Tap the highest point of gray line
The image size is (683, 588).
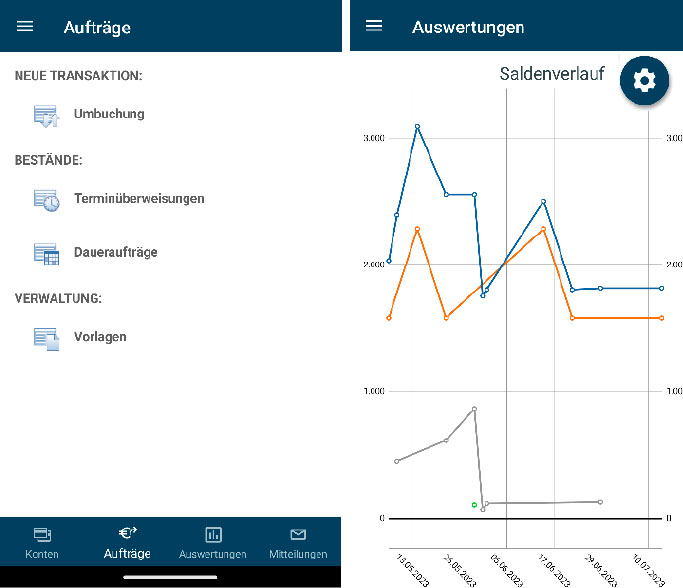[474, 409]
